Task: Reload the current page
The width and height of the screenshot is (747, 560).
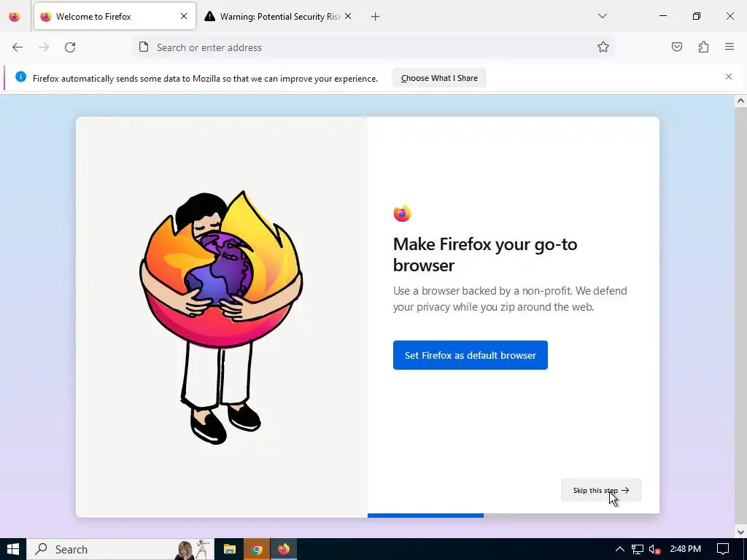Action: [x=70, y=47]
